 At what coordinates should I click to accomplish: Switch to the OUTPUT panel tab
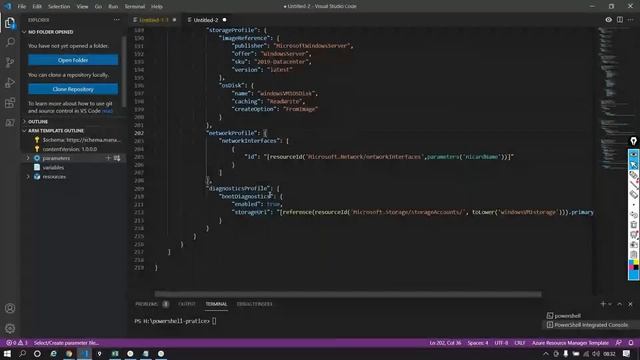tap(187, 304)
